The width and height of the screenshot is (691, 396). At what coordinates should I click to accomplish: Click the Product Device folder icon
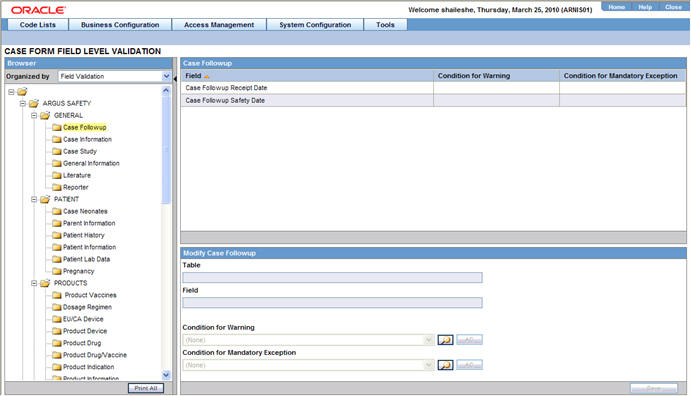click(x=56, y=331)
